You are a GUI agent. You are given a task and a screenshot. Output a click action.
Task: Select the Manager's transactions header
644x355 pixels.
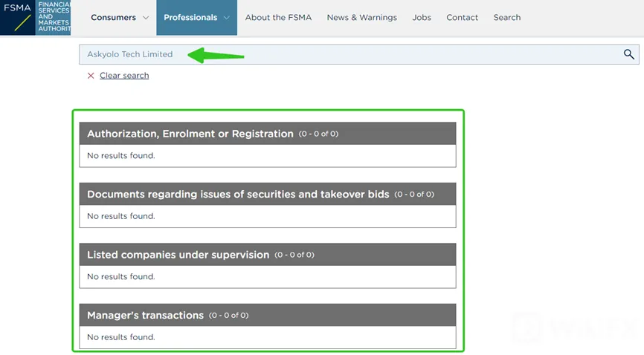tap(268, 315)
